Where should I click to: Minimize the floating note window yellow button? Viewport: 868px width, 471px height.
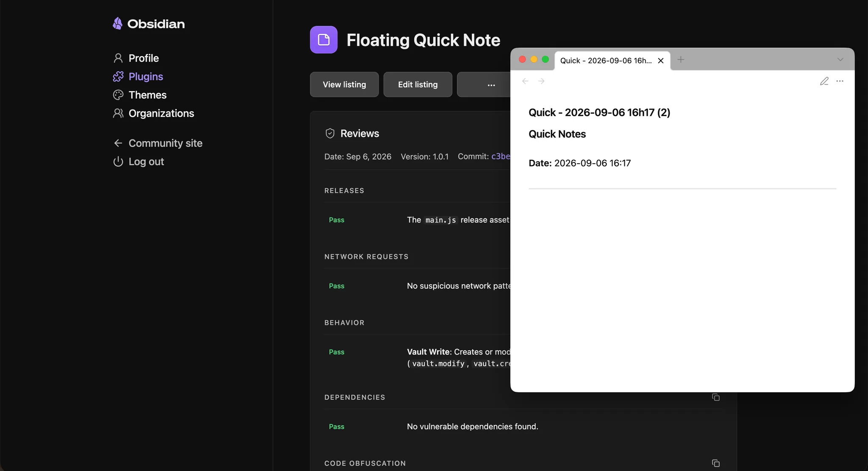[534, 59]
